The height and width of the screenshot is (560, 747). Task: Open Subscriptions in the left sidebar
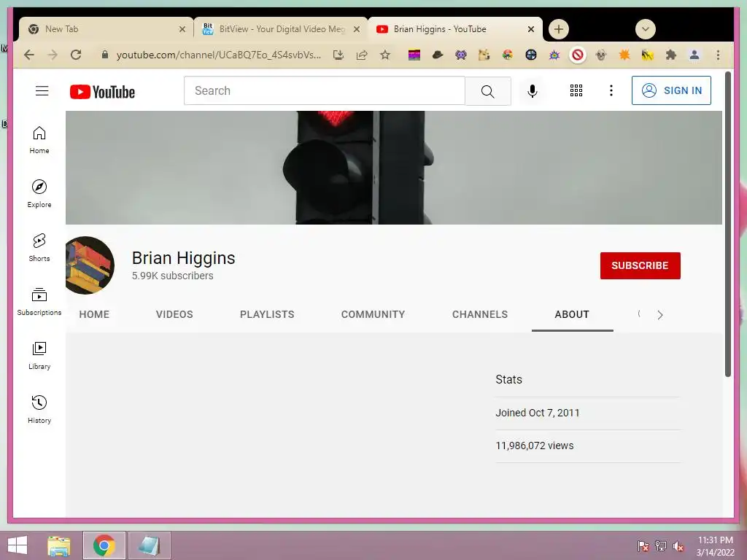(39, 301)
